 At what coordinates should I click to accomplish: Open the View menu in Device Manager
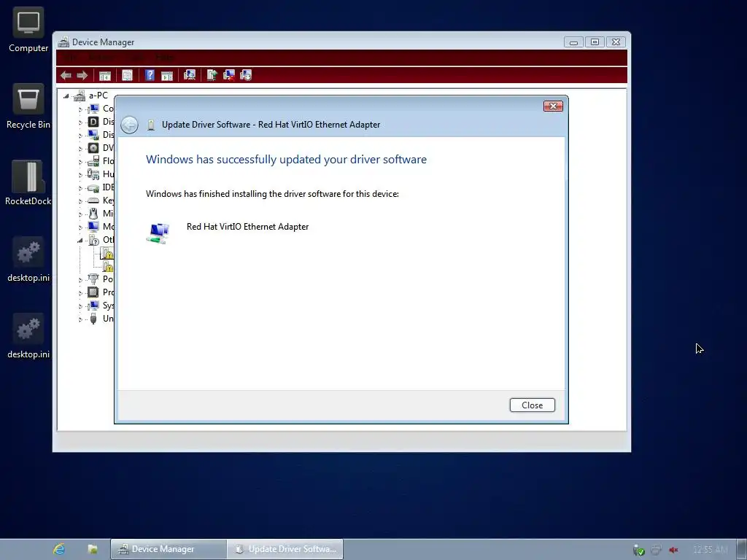pos(135,58)
